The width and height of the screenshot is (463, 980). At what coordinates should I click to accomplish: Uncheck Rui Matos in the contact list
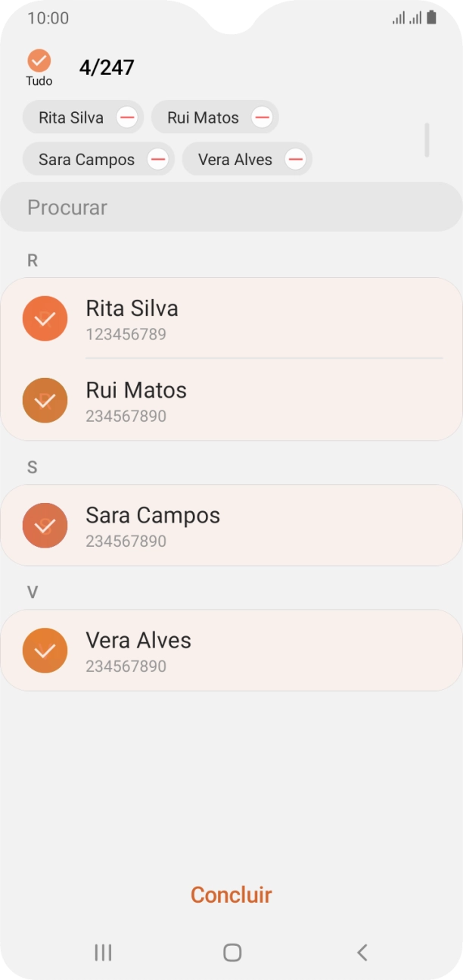(x=45, y=400)
